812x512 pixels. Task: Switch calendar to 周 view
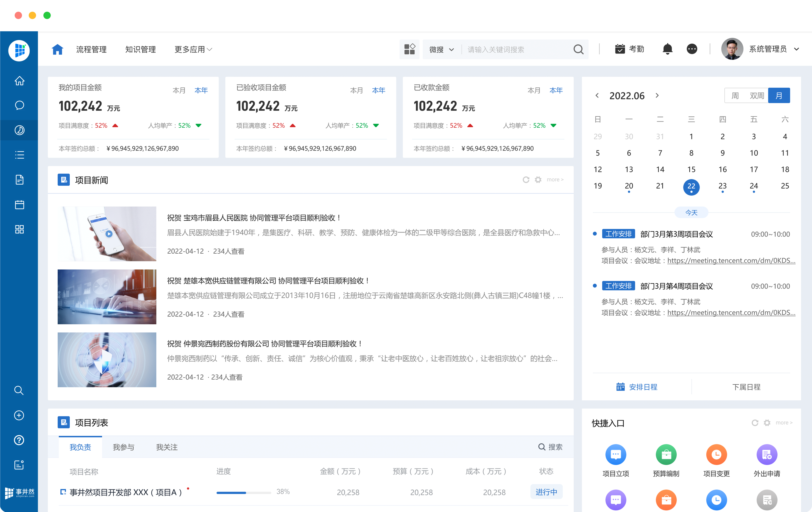(x=735, y=96)
